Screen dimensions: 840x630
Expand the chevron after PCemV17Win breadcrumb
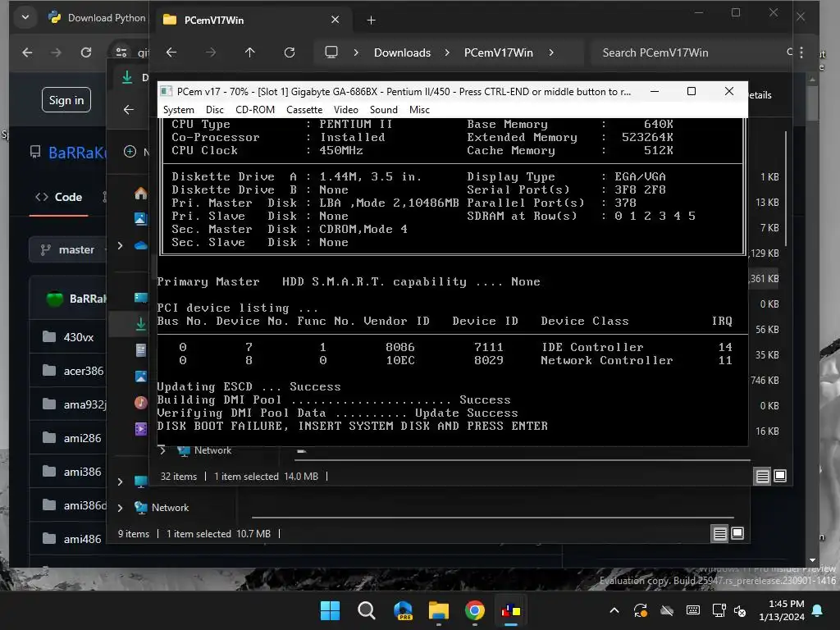tap(551, 52)
